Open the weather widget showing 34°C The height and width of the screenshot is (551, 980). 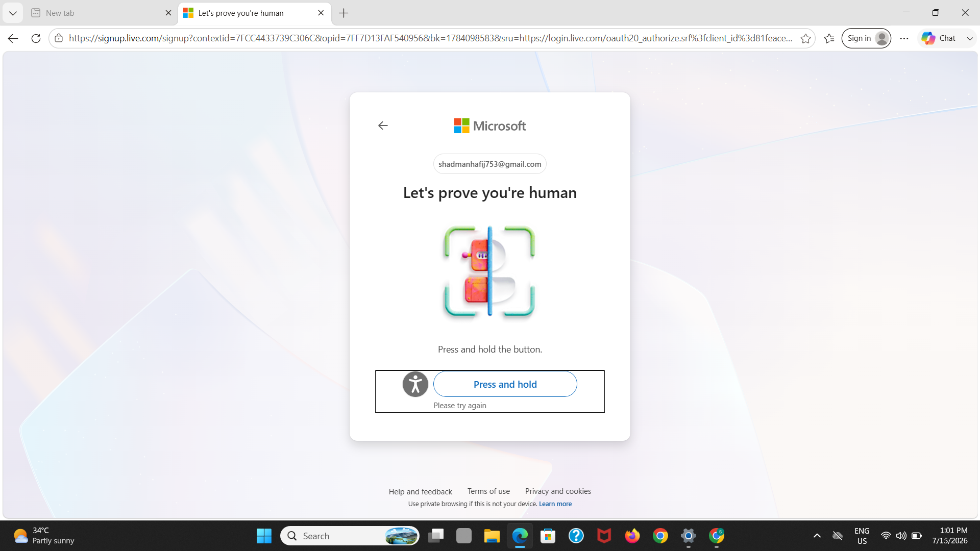44,536
